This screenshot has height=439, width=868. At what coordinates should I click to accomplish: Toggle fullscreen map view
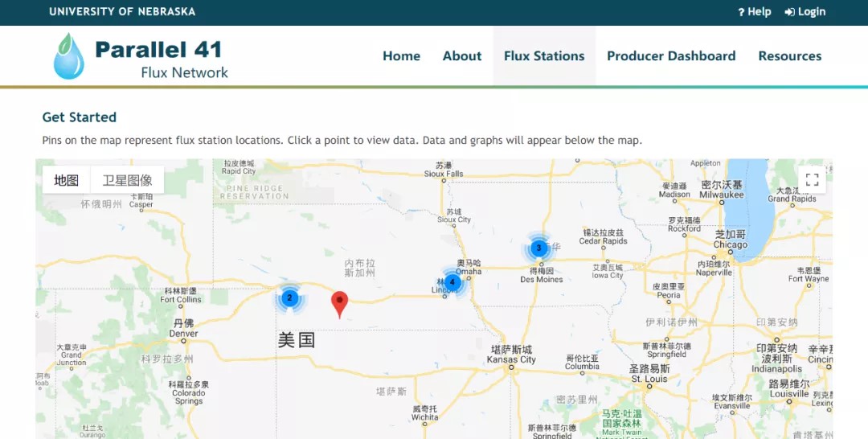coord(812,179)
